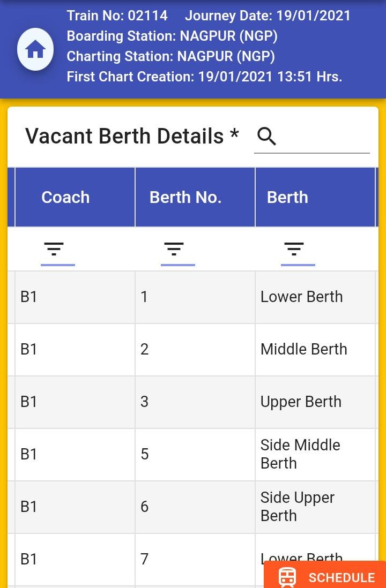
Task: Click the search magnifier icon
Action: pyautogui.click(x=266, y=137)
